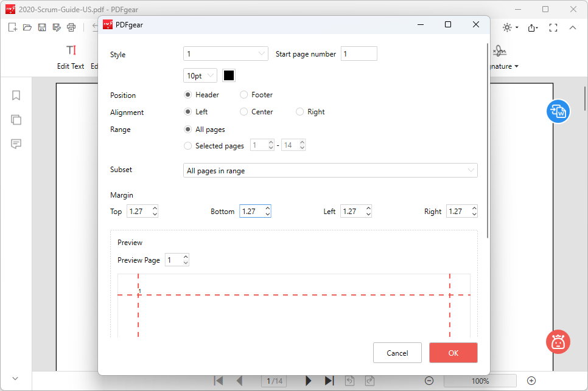Cancel the header settings dialog

coord(397,353)
